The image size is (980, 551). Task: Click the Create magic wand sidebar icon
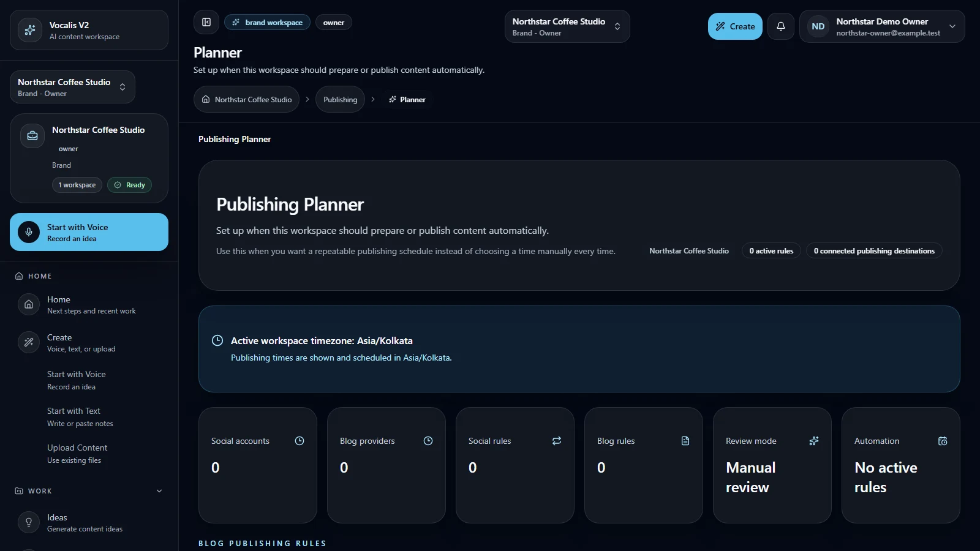[29, 342]
